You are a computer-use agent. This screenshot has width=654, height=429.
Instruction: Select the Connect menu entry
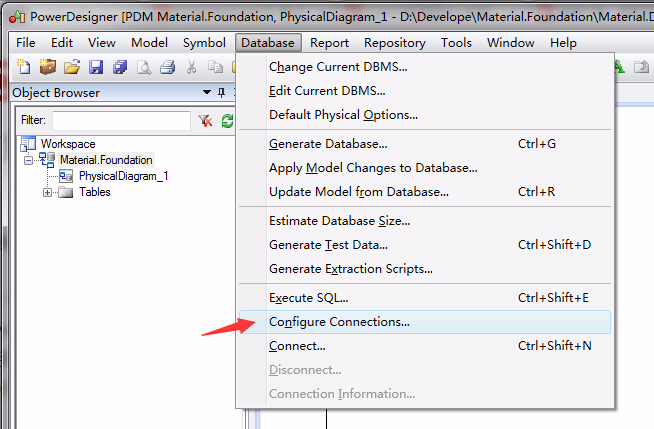425,346
